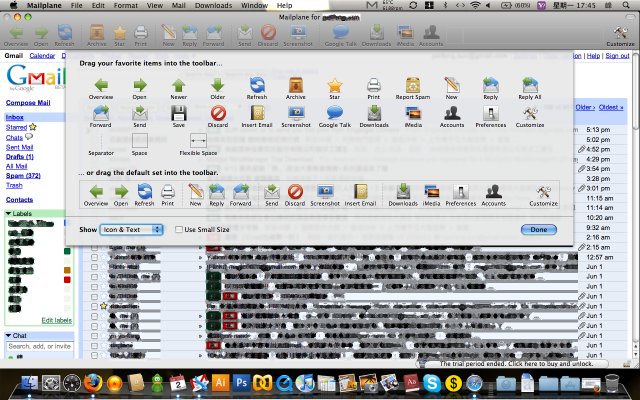Pick the Accounts item in the upper palette

[x=452, y=116]
